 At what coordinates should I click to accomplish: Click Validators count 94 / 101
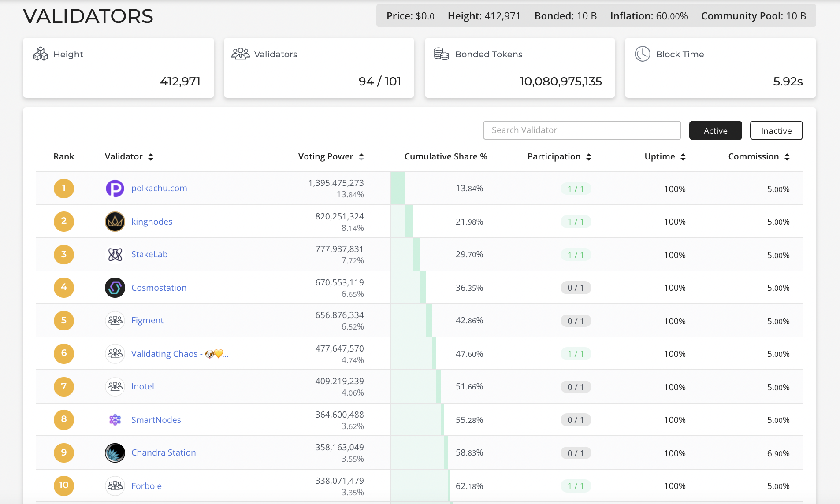point(380,82)
